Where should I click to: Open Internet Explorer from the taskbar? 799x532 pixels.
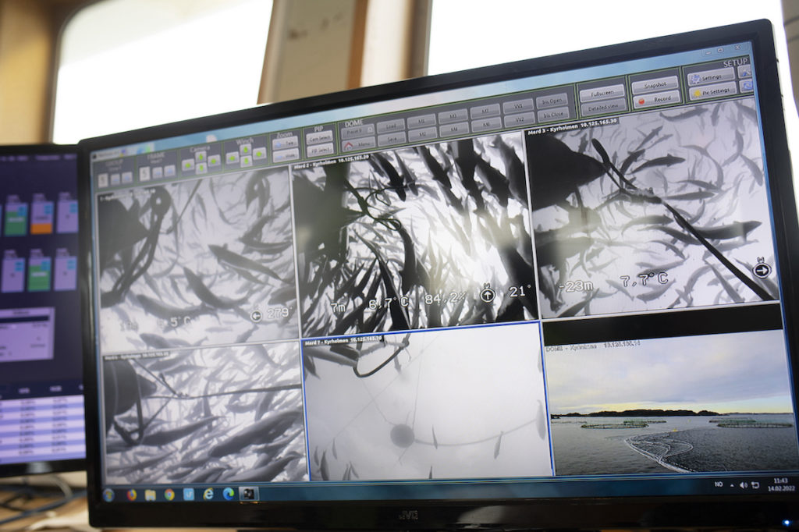[x=208, y=494]
